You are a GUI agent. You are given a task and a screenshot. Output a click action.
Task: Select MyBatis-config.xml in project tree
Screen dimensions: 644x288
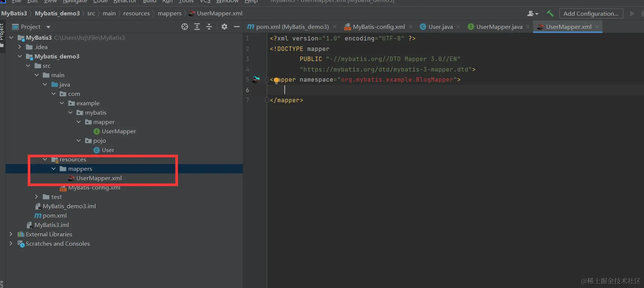(90, 187)
